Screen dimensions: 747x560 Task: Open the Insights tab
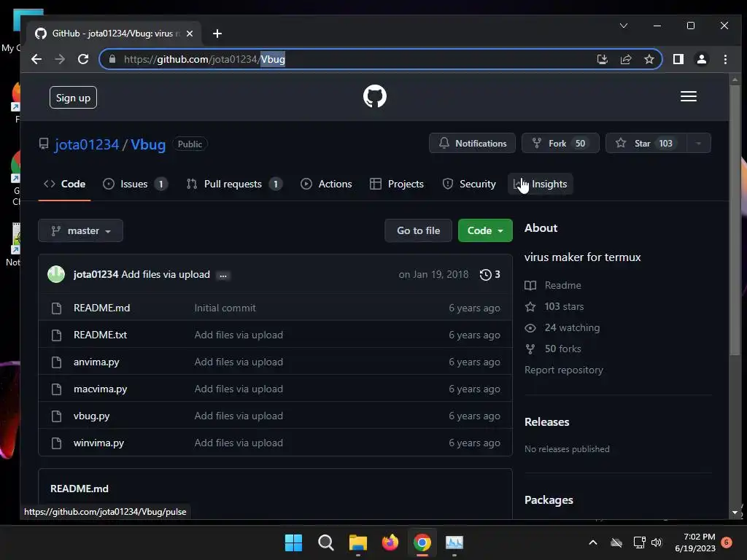click(541, 184)
